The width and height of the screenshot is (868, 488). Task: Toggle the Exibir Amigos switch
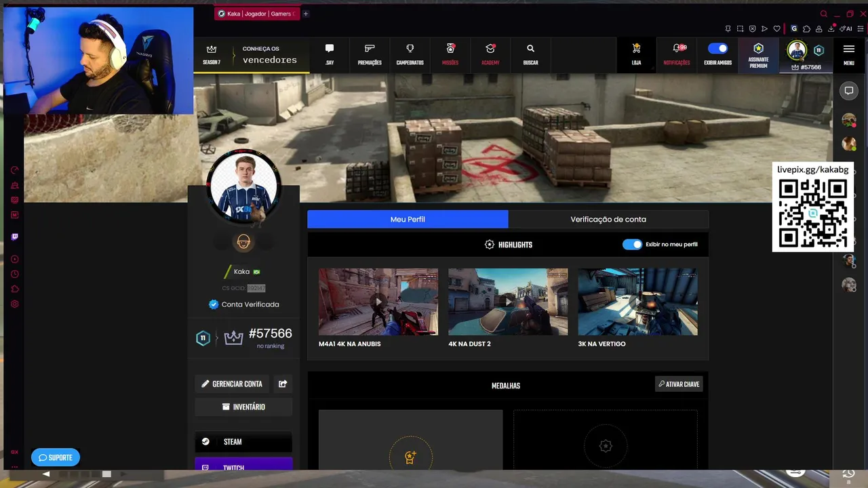tap(717, 49)
